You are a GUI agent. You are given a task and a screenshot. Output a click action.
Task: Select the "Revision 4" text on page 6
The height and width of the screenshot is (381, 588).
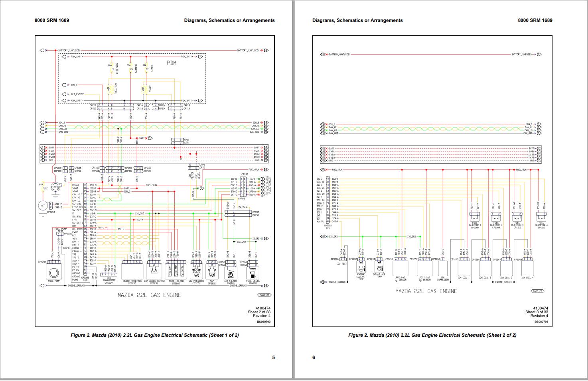pos(539,316)
